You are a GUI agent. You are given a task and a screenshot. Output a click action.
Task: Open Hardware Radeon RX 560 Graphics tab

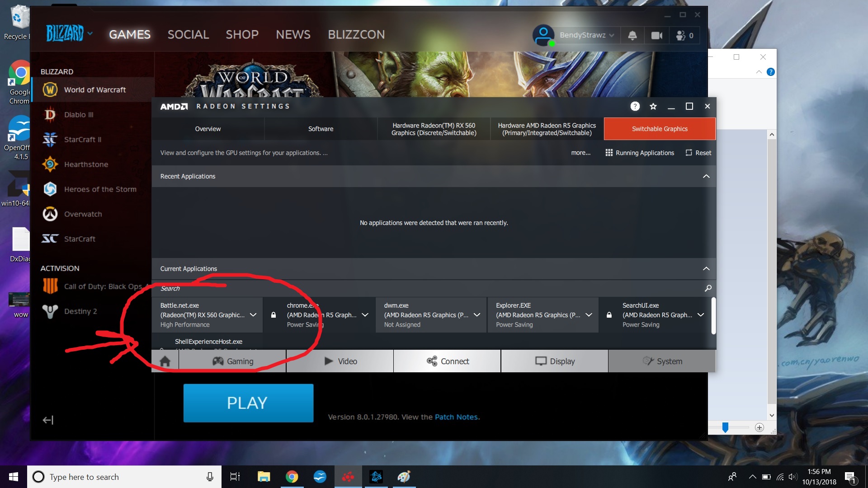tap(434, 129)
